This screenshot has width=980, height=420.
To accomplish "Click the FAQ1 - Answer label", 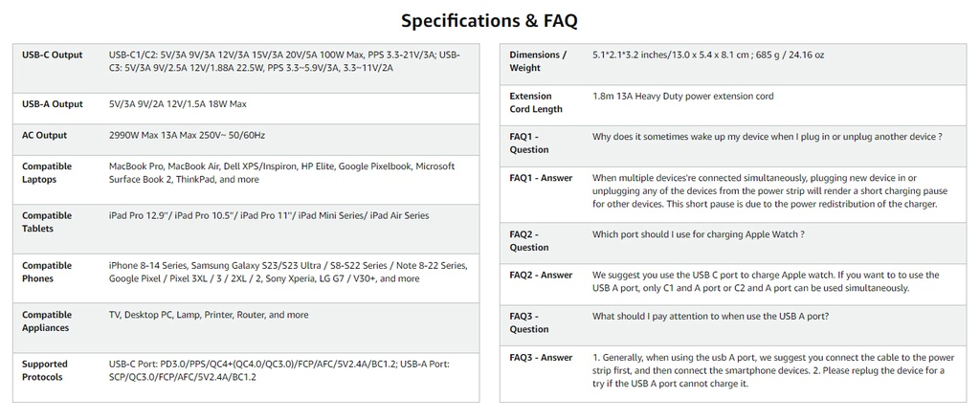I will click(x=541, y=178).
